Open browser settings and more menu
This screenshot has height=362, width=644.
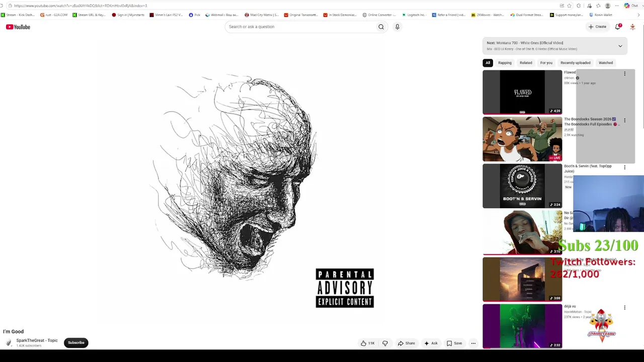[x=617, y=6]
